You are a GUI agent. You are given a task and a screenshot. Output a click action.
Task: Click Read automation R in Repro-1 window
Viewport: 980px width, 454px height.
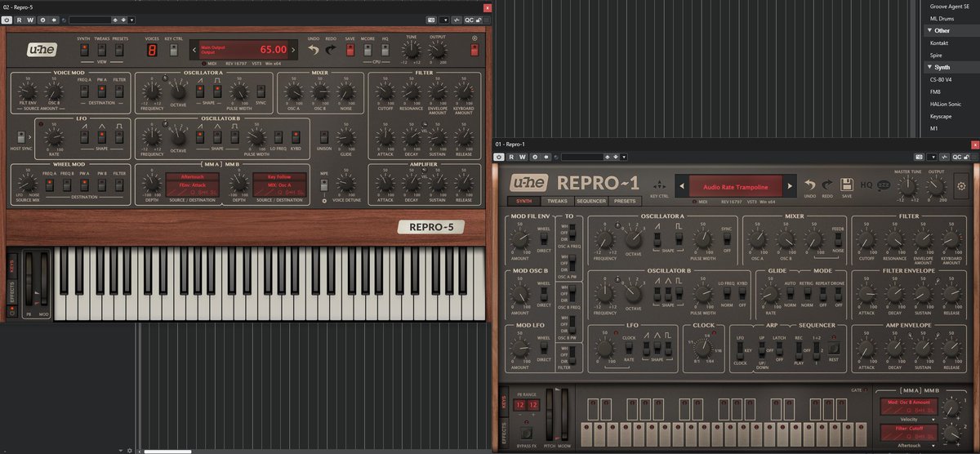(x=511, y=157)
